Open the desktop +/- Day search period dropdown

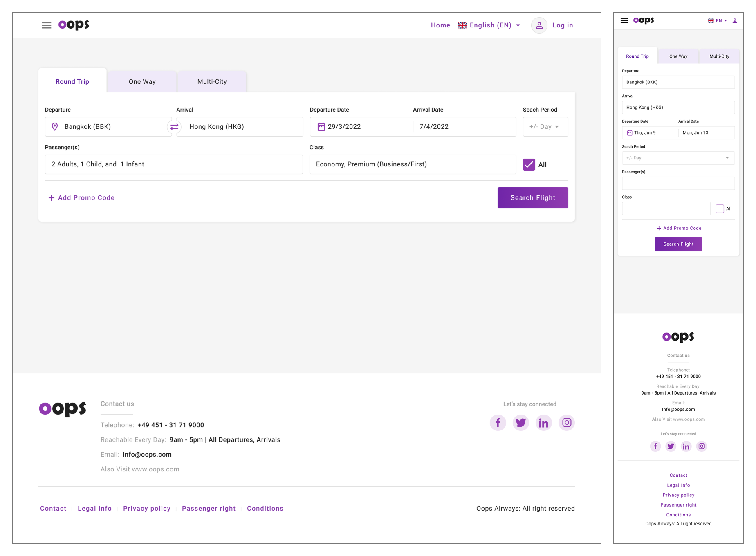coord(545,127)
